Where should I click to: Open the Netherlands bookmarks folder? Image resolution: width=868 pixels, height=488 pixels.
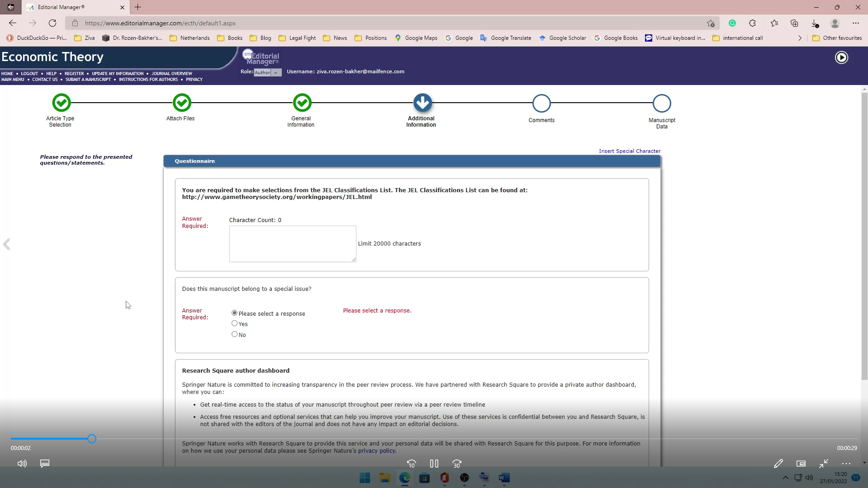point(190,38)
